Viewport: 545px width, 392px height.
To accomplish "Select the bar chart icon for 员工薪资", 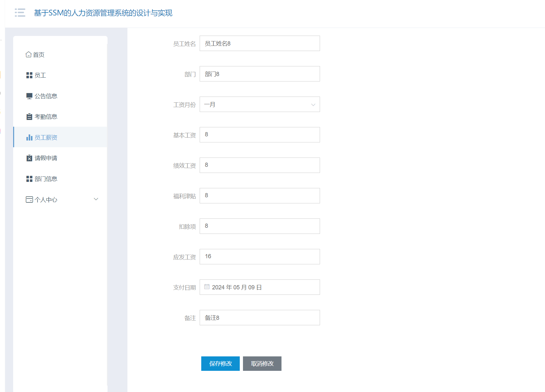I will click(29, 137).
